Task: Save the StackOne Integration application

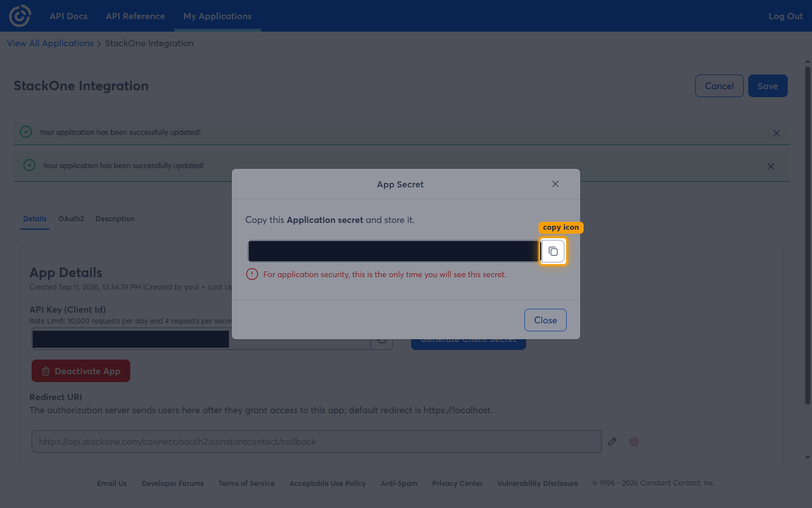Action: pyautogui.click(x=767, y=86)
